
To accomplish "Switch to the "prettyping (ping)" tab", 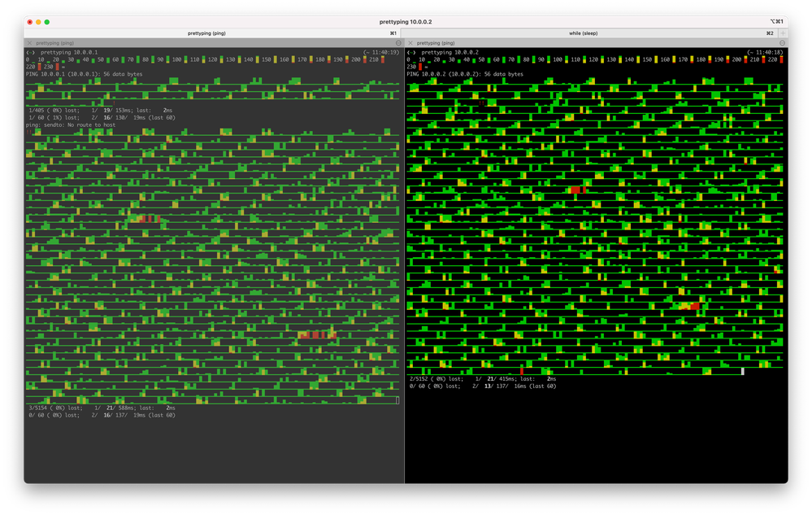I will [206, 33].
